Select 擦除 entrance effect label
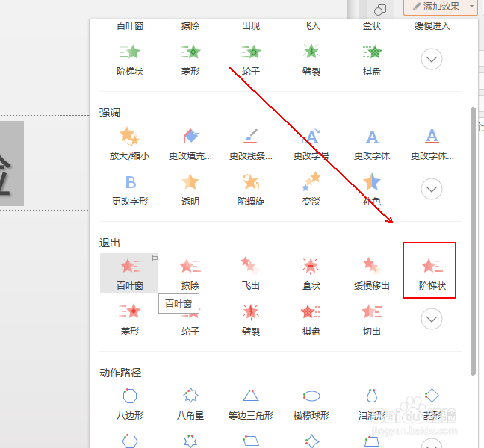Viewport: 484px width, 448px height. point(190,26)
